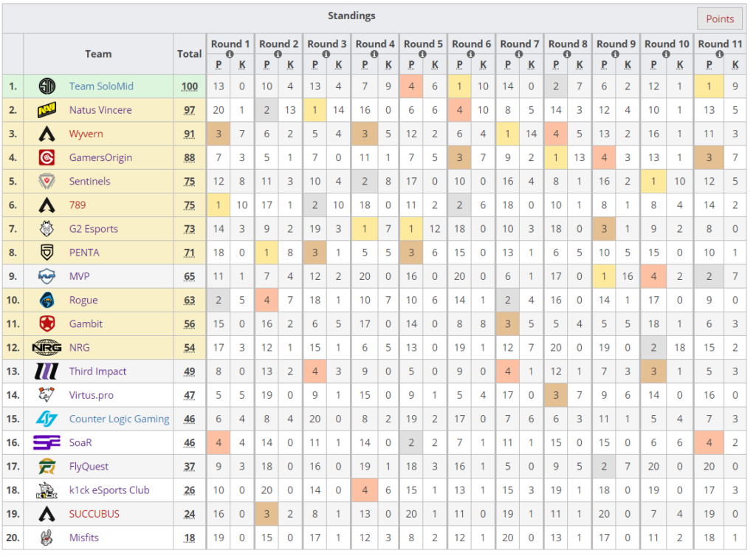The width and height of the screenshot is (756, 559).
Task: Click the Team SoloMid logo icon
Action: pyautogui.click(x=47, y=86)
